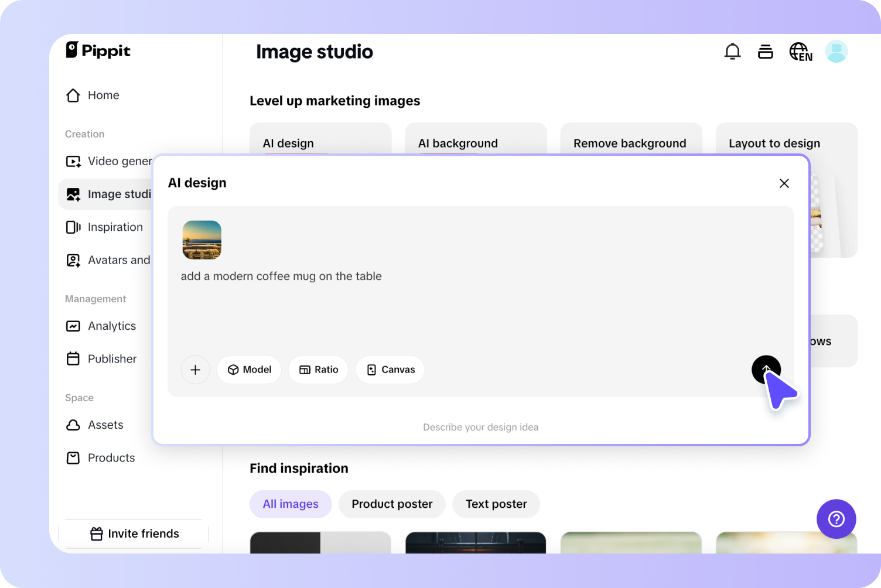
Task: Open the Model selector
Action: [x=249, y=370]
